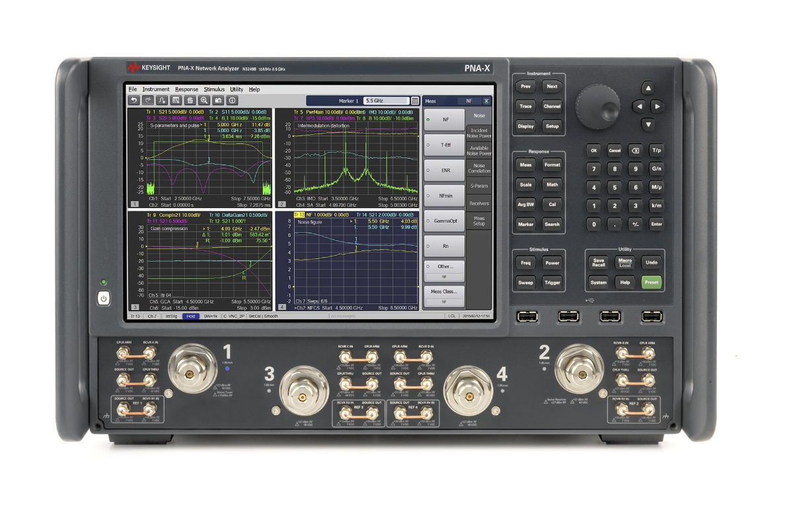Screen dimensions: 785x532
Task: Click the camera screen capture icon
Action: tap(218, 100)
